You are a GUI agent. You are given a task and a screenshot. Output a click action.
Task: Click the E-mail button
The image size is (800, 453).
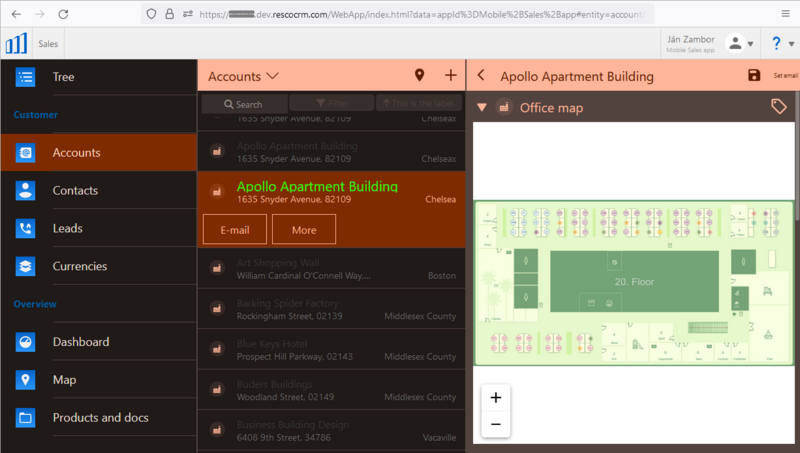pos(235,230)
